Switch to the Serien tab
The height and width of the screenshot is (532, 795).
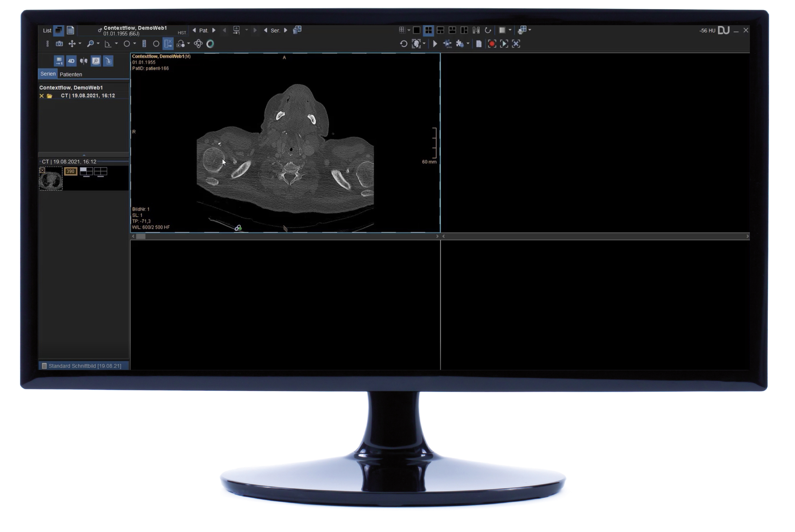click(x=48, y=74)
